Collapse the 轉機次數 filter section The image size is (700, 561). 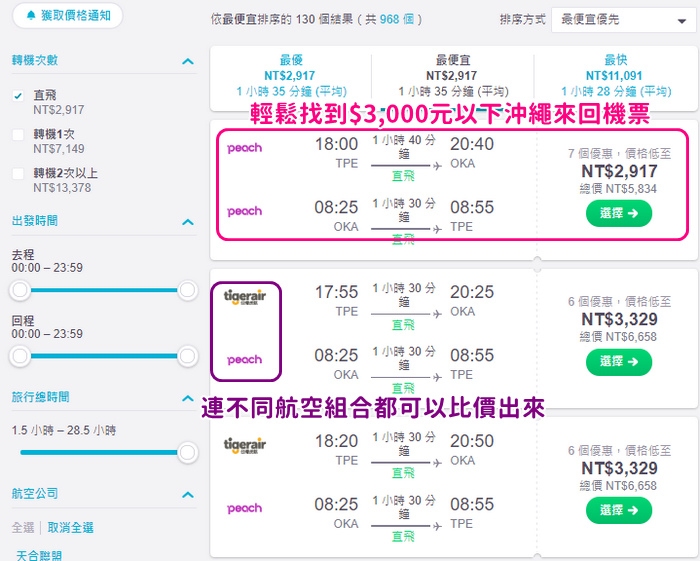188,61
